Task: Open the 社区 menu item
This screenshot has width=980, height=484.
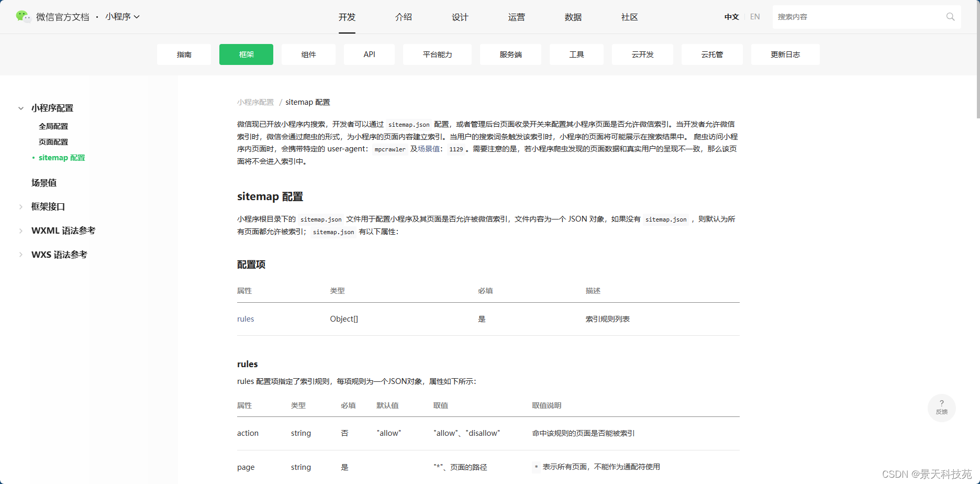Action: 628,17
